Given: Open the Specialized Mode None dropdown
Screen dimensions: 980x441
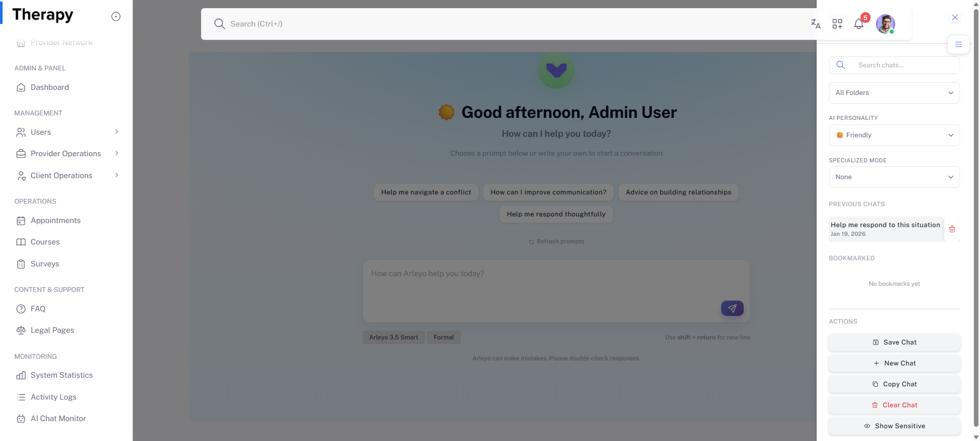Looking at the screenshot, I should [894, 177].
